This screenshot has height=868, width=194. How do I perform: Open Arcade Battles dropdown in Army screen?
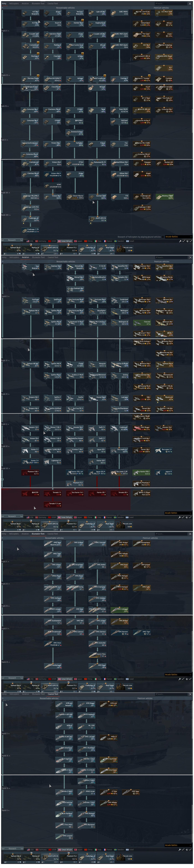click(x=178, y=237)
